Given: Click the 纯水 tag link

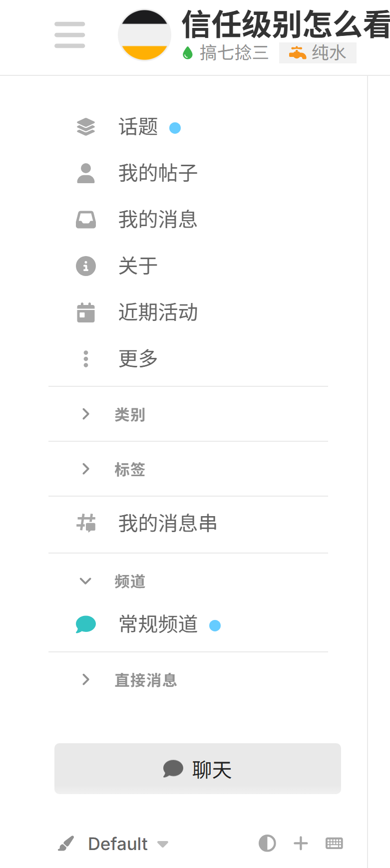Looking at the screenshot, I should tap(318, 52).
